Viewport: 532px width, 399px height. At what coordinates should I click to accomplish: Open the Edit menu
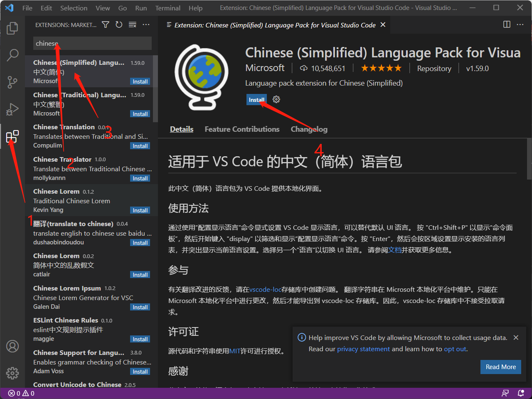(x=47, y=8)
